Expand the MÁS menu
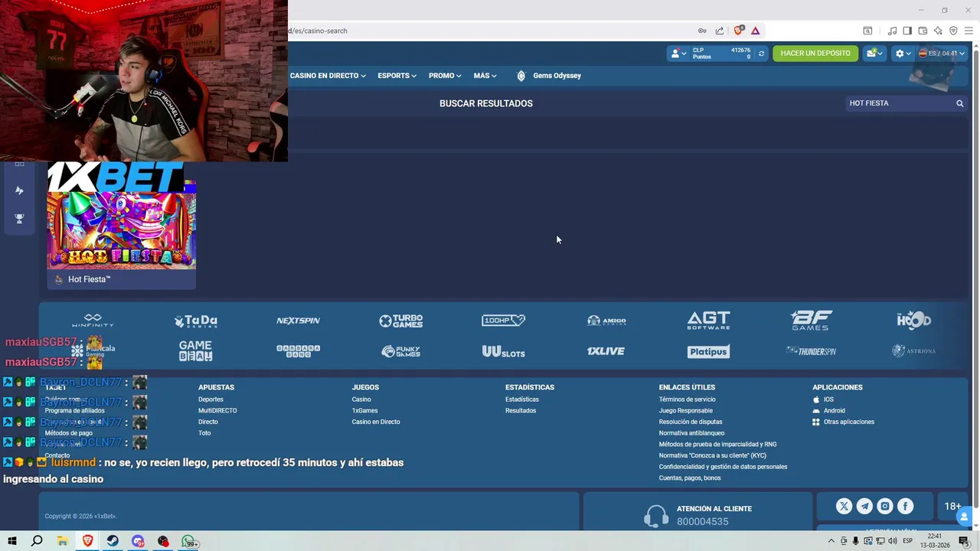The height and width of the screenshot is (551, 980). [x=485, y=76]
